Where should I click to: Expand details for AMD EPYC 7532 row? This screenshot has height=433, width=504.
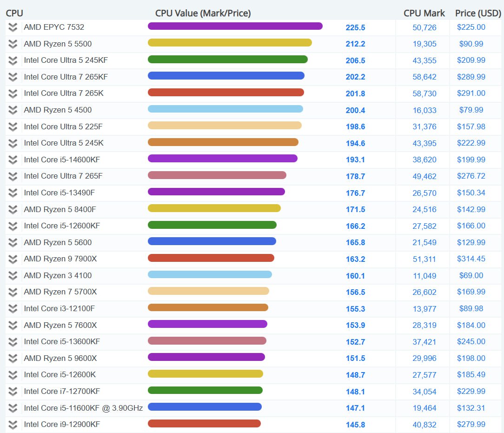(13, 27)
